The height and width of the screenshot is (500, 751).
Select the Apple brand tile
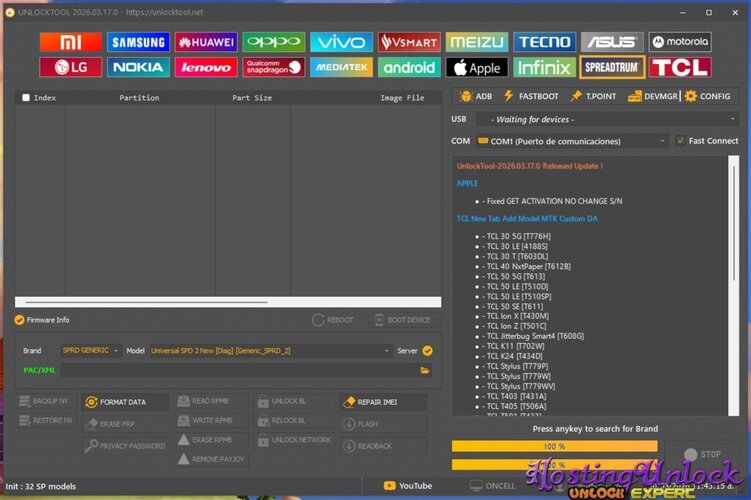[476, 68]
